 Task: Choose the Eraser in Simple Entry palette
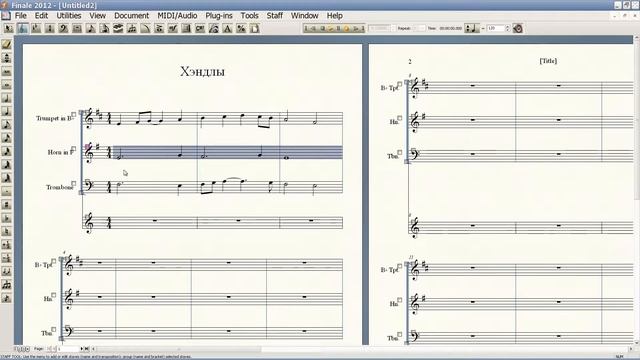coord(7,44)
